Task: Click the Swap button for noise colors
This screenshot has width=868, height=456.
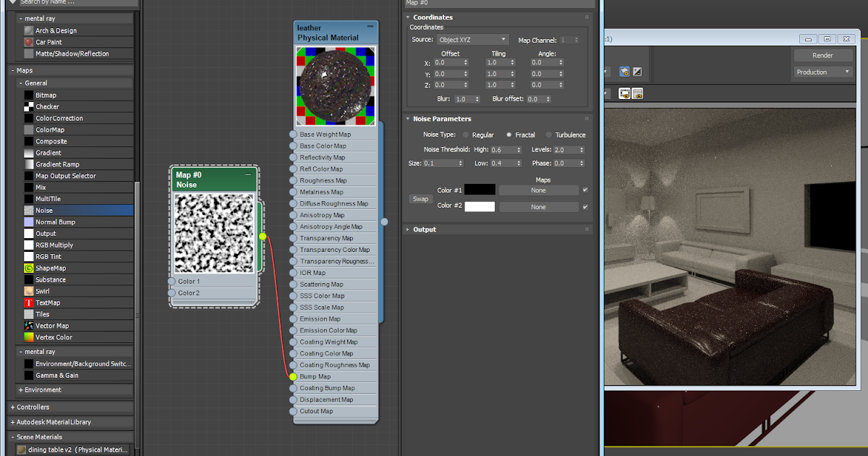Action: (x=420, y=198)
